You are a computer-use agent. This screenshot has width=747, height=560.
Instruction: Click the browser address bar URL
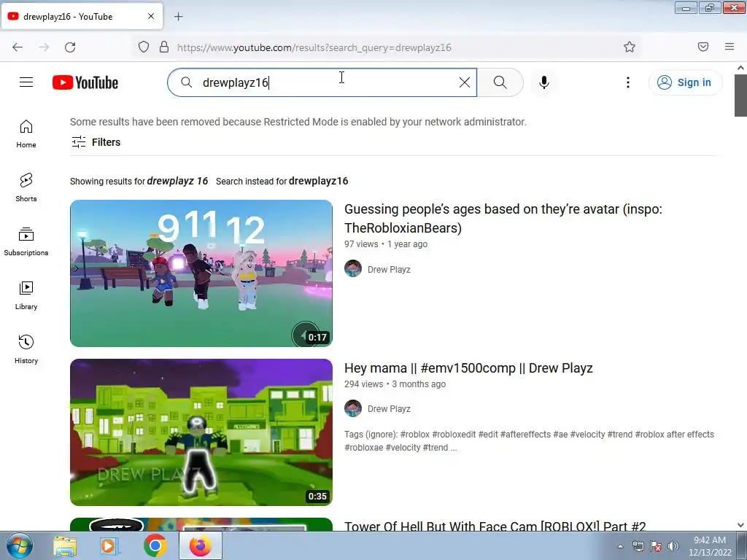[314, 47]
